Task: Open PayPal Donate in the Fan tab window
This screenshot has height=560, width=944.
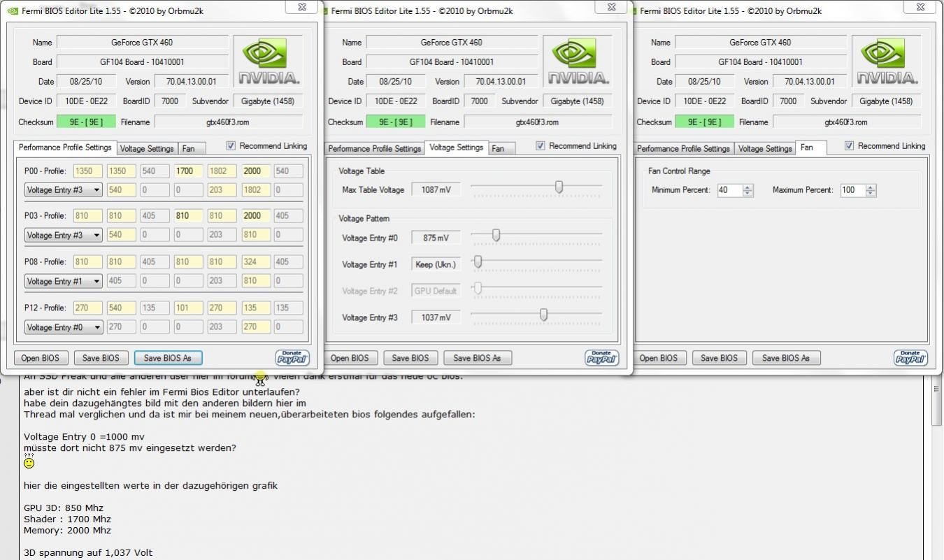Action: [910, 358]
